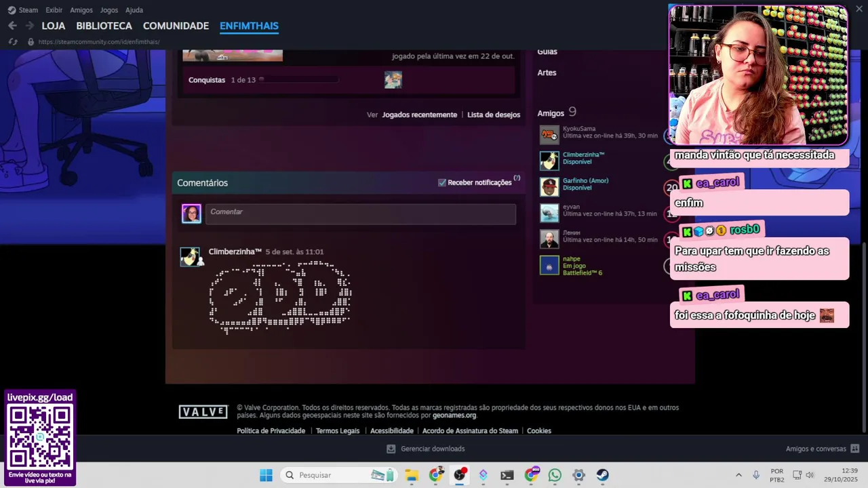Image resolution: width=868 pixels, height=488 pixels.
Task: Click the browser forward arrow
Action: [x=29, y=26]
